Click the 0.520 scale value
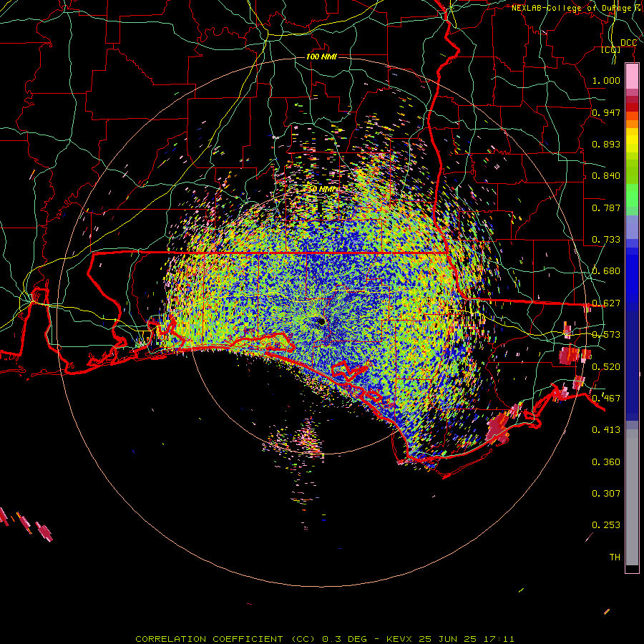The width and height of the screenshot is (644, 644). pyautogui.click(x=606, y=367)
